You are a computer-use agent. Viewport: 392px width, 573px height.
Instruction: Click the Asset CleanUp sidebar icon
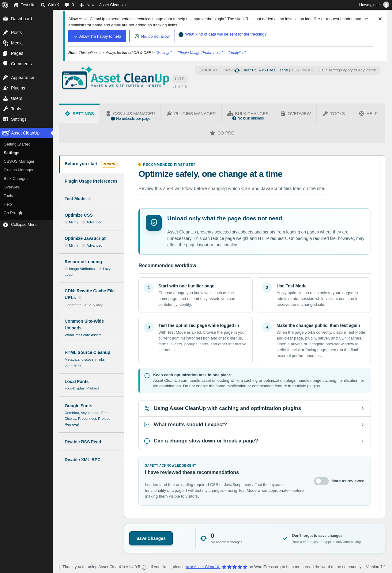coord(6,133)
